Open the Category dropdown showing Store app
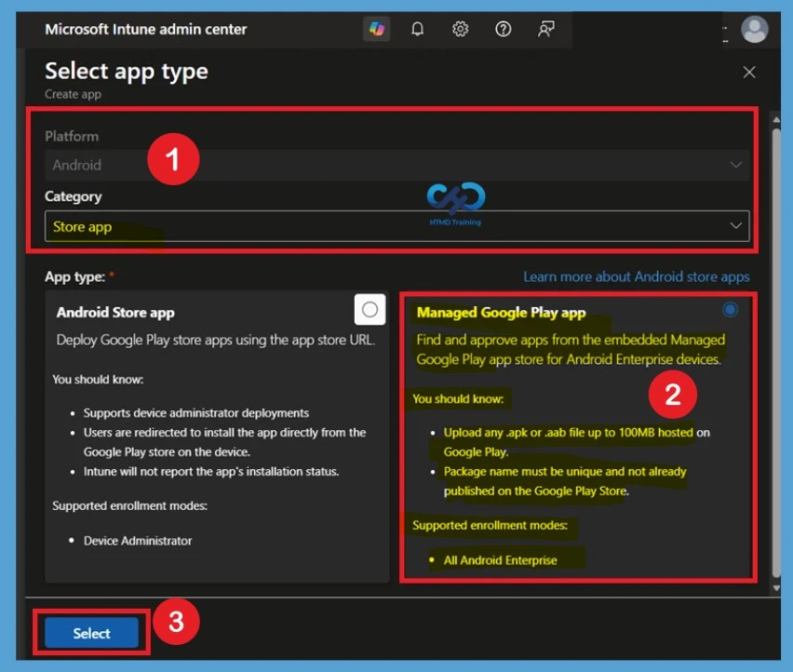793x672 pixels. 397,226
